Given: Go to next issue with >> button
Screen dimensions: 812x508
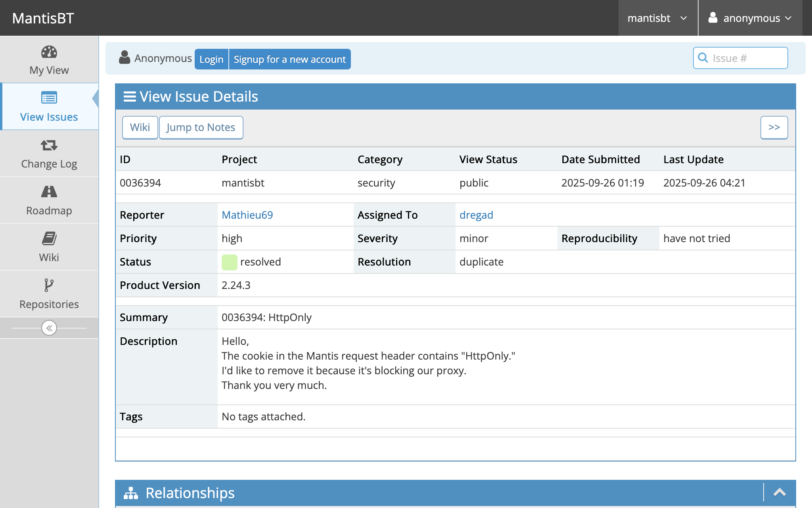Looking at the screenshot, I should [x=774, y=127].
